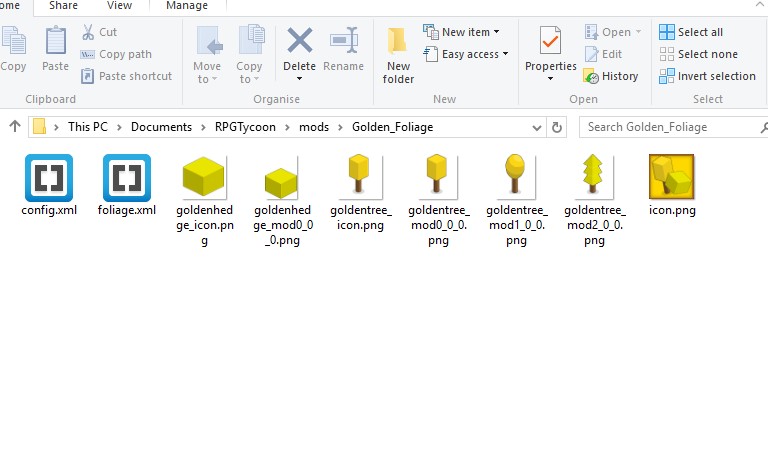Expand the Open dropdown arrow
This screenshot has width=768, height=467.
click(x=638, y=32)
